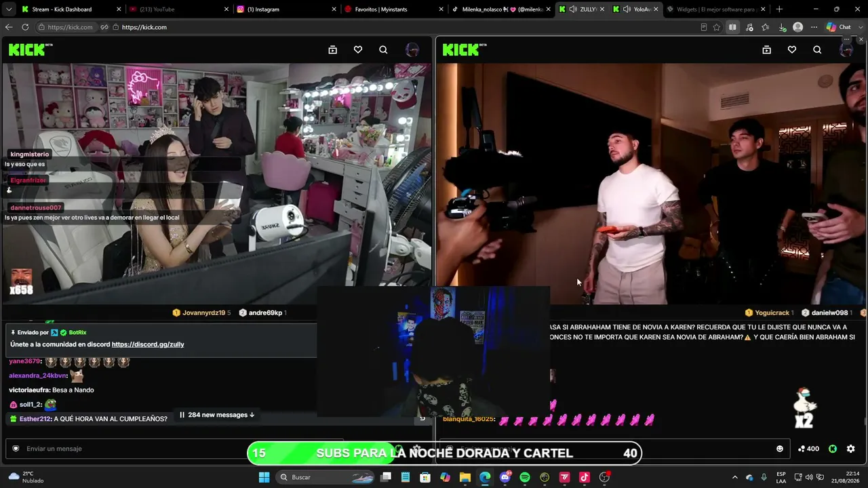
Task: Show hidden system tray icons chevron
Action: 734,477
